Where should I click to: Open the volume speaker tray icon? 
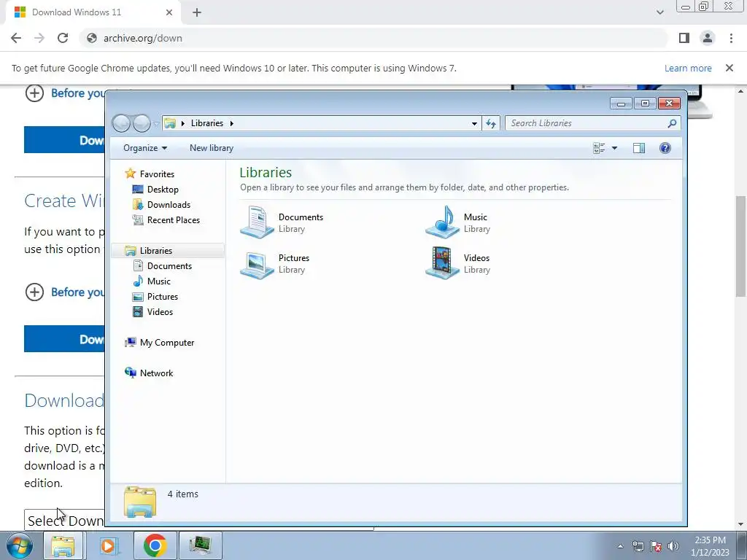click(673, 546)
